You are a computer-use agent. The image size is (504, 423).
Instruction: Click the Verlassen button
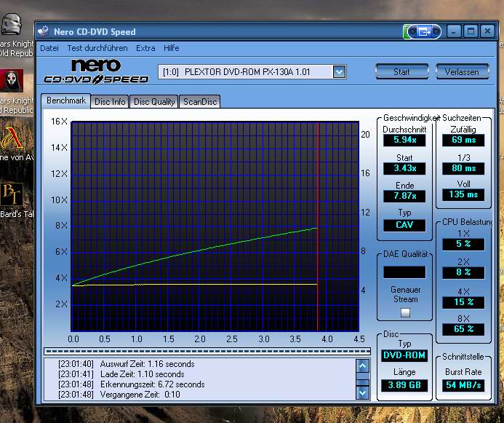pos(462,71)
